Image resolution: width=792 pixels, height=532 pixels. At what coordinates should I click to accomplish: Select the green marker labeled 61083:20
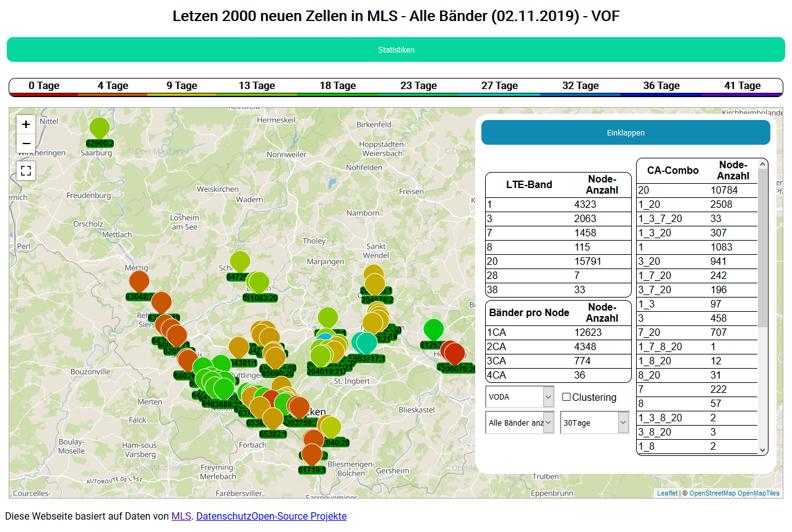[259, 283]
